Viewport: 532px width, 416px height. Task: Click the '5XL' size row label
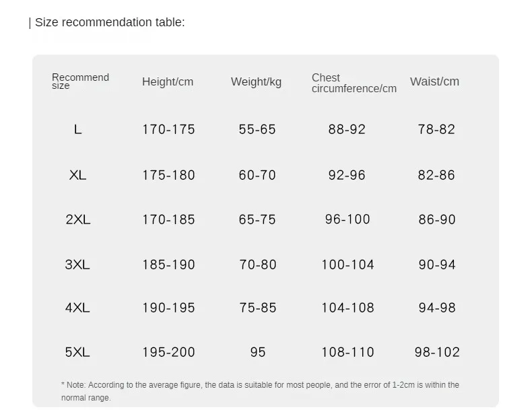[x=77, y=352]
